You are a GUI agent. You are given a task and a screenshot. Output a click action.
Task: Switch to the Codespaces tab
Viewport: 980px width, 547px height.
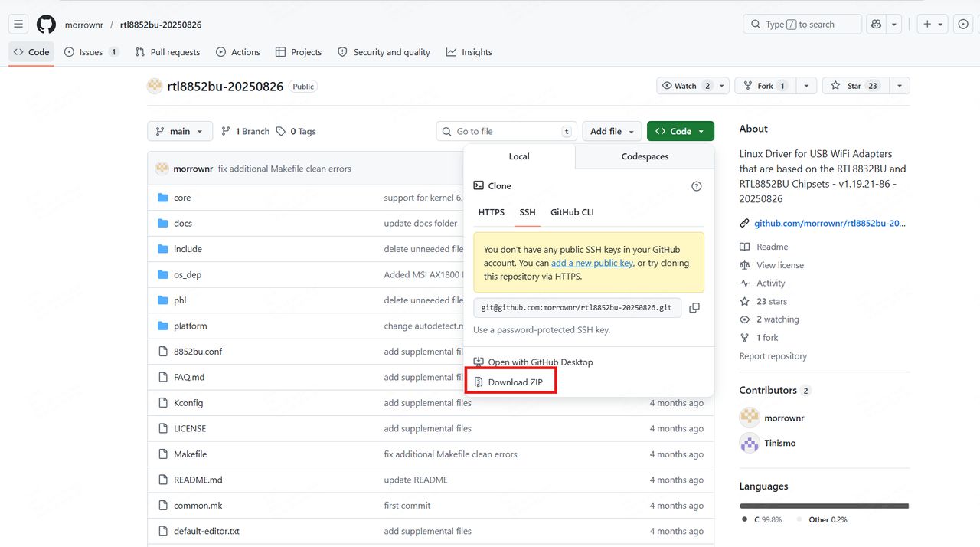[x=645, y=156]
